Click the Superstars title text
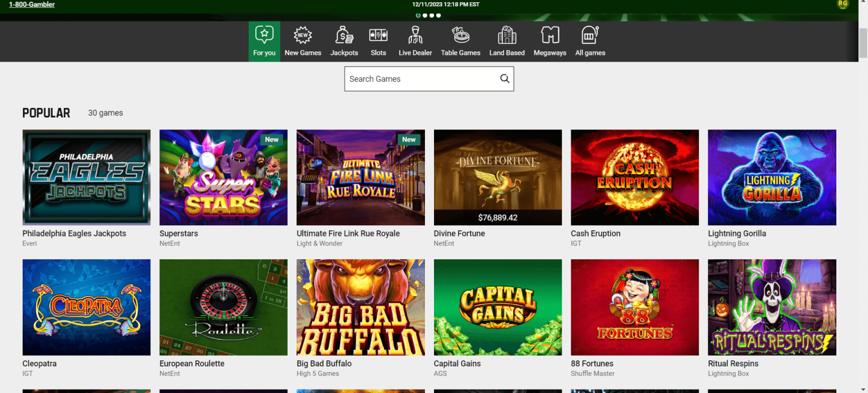 [179, 233]
